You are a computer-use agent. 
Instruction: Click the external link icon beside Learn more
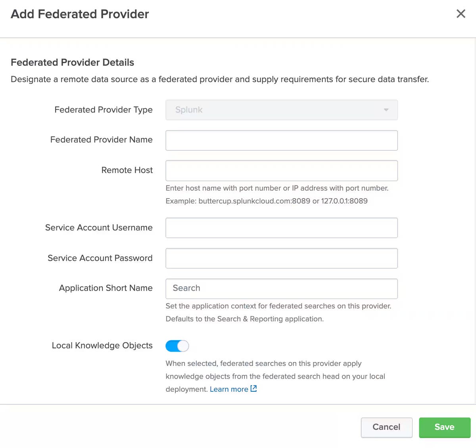click(254, 389)
